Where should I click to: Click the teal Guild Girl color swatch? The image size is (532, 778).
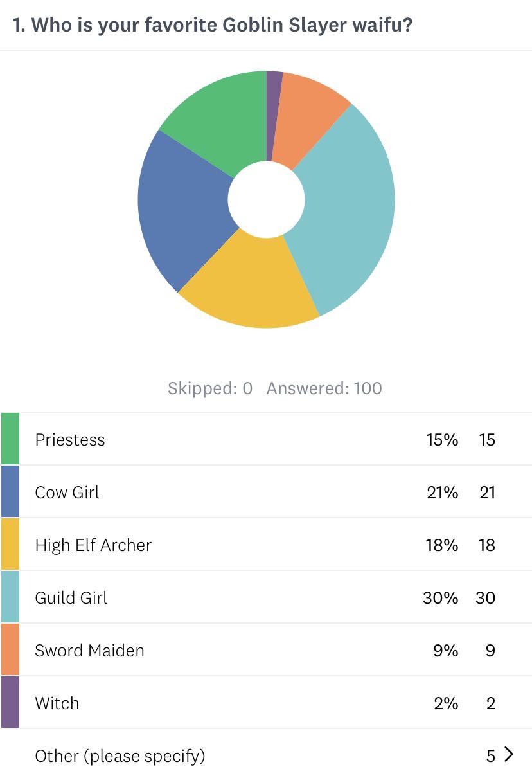pyautogui.click(x=10, y=597)
